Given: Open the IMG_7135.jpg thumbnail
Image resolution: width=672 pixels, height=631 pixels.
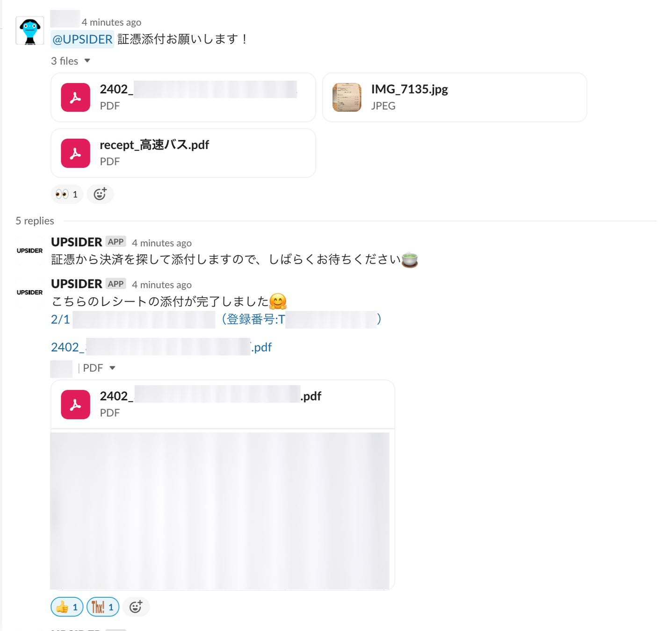Looking at the screenshot, I should pyautogui.click(x=347, y=97).
